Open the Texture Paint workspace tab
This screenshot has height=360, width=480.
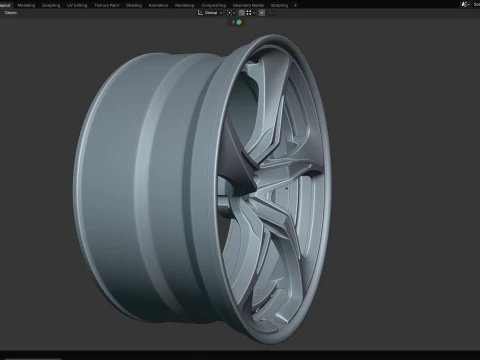(x=107, y=5)
